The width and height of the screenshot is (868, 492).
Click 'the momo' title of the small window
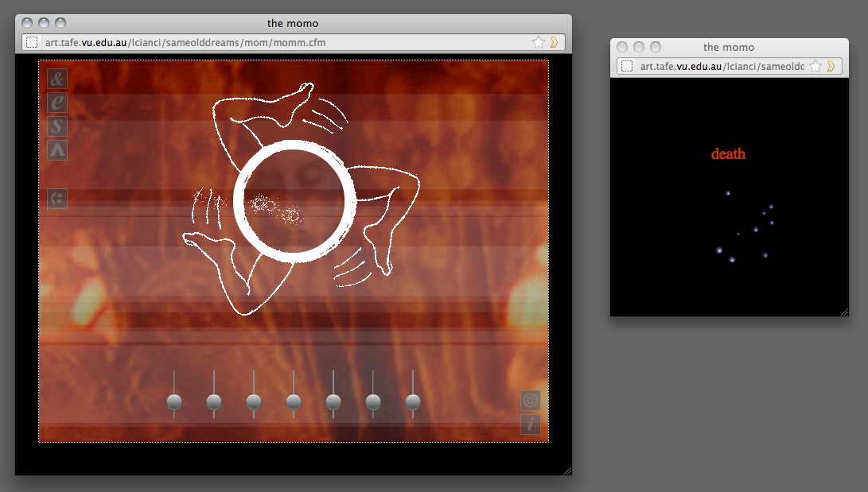729,47
